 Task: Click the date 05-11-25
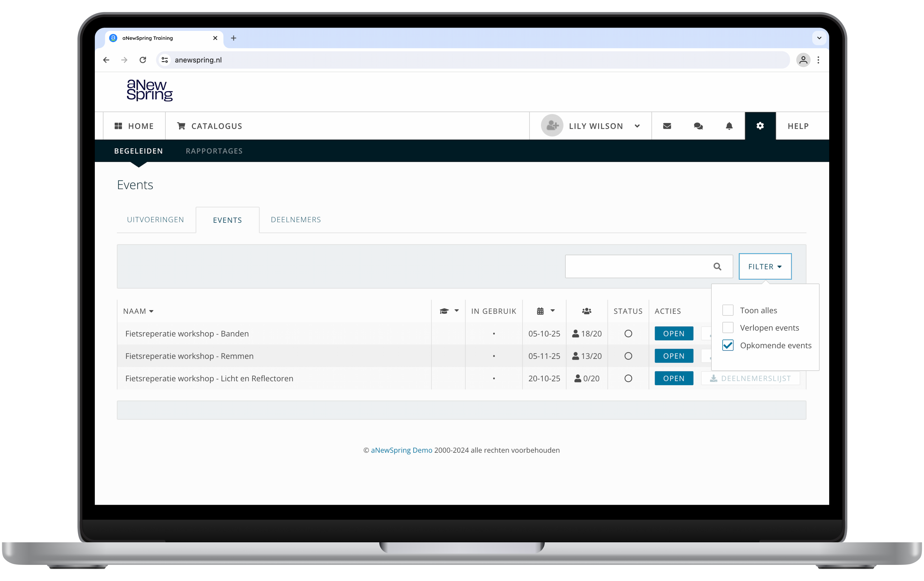(544, 356)
